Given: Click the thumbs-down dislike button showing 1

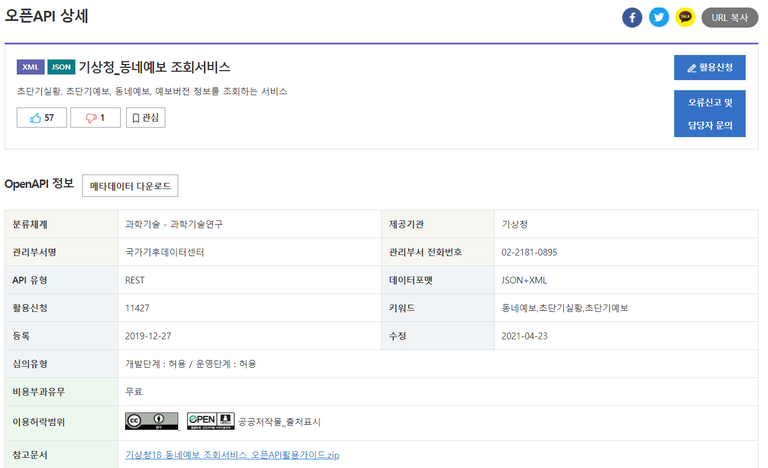Looking at the screenshot, I should (96, 118).
